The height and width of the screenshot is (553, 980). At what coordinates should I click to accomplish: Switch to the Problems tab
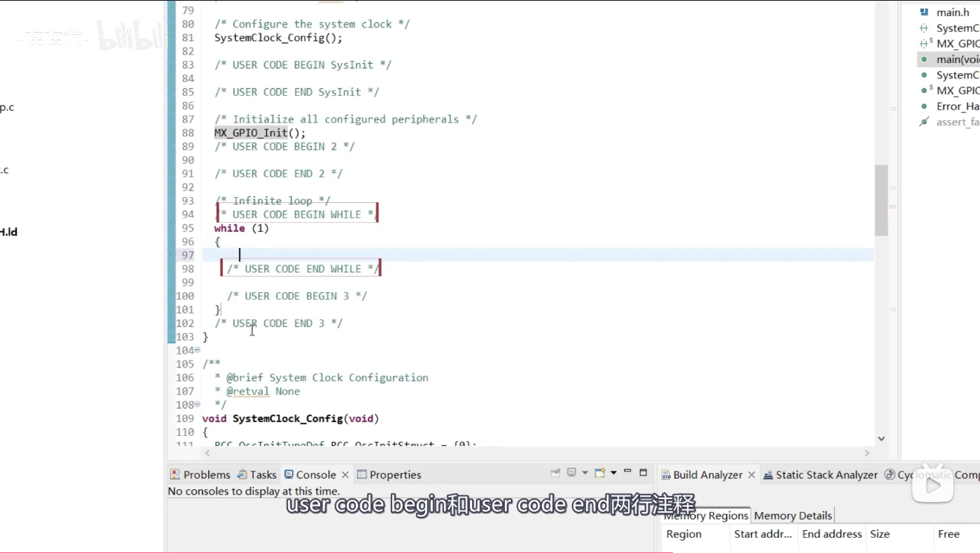[200, 475]
